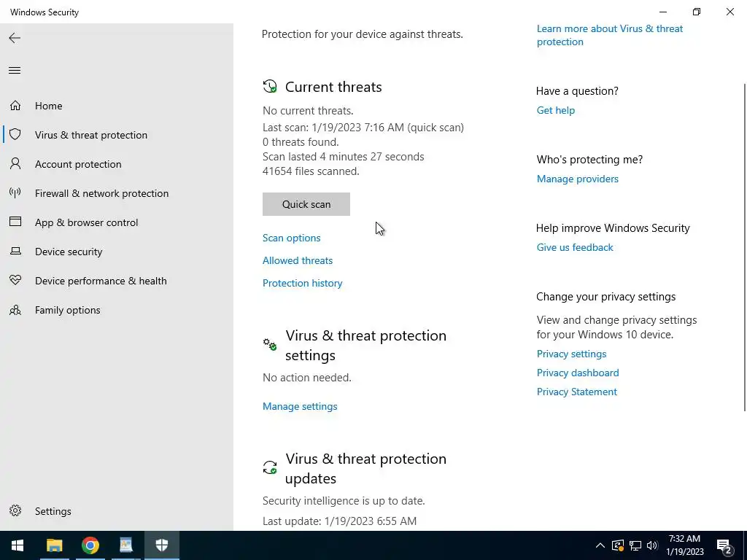
Task: Click the 'Help improve Windows Security' heading
Action: tap(613, 228)
